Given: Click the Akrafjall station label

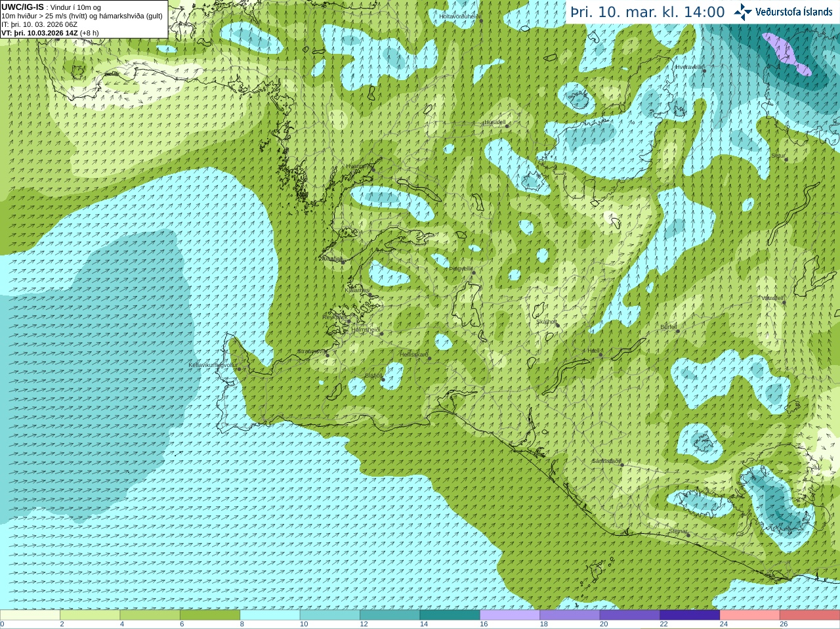Looking at the screenshot, I should pyautogui.click(x=331, y=259).
